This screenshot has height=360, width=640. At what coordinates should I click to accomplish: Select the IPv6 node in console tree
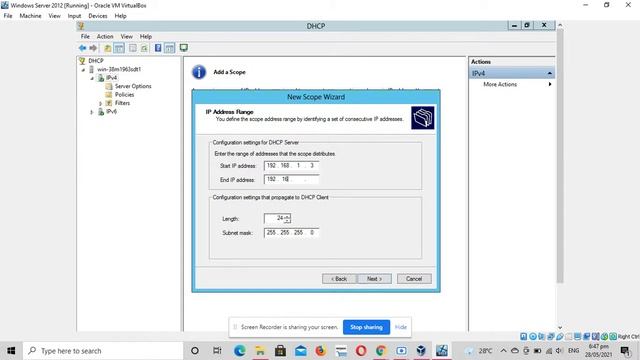pos(111,111)
